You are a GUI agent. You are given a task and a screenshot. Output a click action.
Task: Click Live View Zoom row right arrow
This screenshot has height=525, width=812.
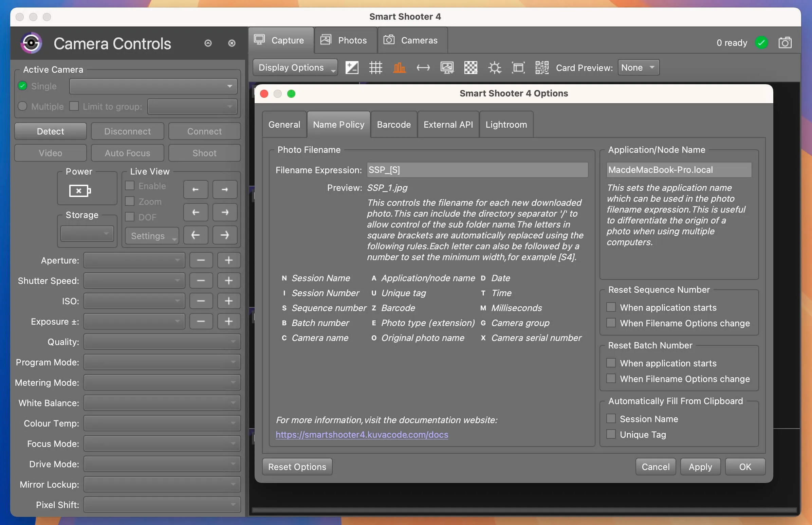tap(225, 212)
